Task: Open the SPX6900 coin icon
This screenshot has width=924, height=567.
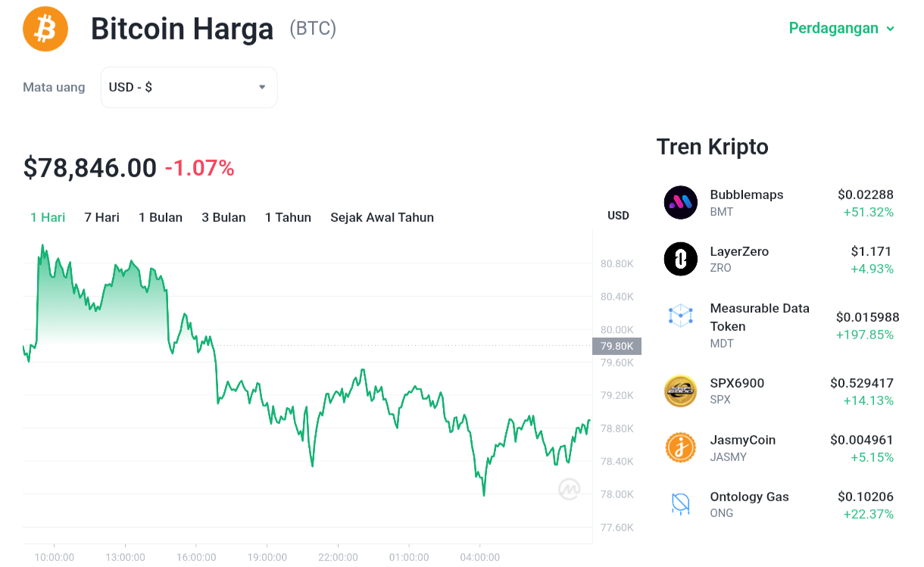Action: click(680, 391)
